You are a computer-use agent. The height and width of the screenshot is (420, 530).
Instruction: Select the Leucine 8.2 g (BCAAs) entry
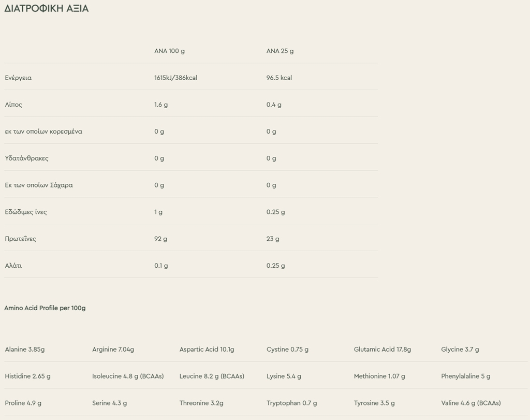(x=212, y=376)
